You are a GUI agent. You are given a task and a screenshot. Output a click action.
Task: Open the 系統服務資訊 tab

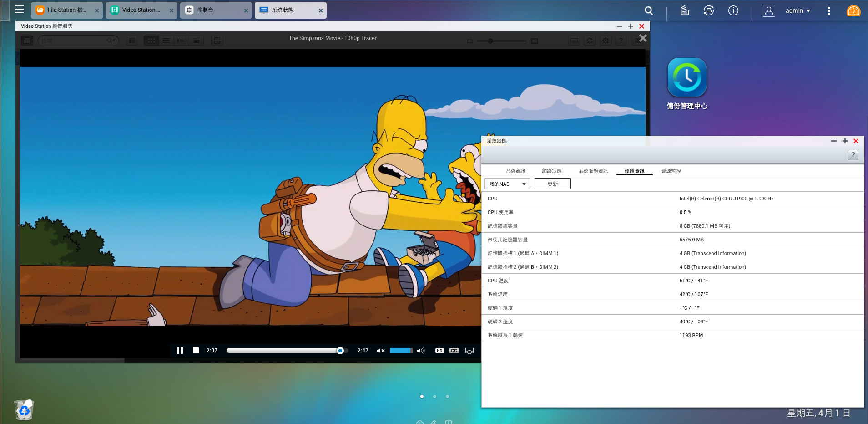point(593,171)
